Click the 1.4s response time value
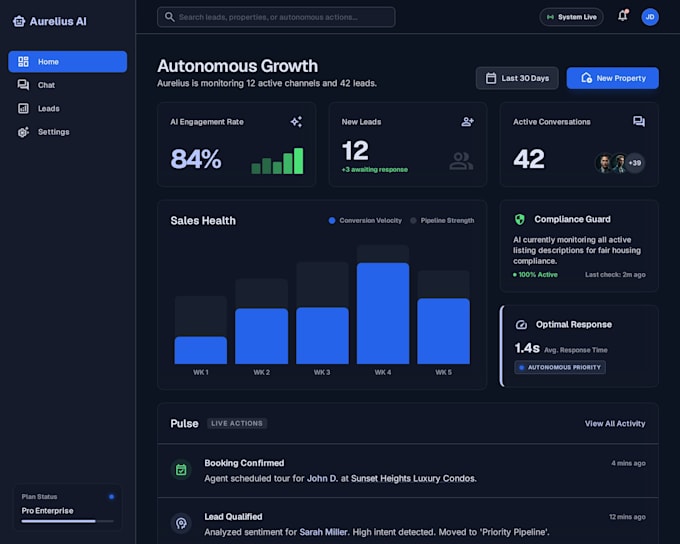The image size is (680, 544). tap(527, 348)
